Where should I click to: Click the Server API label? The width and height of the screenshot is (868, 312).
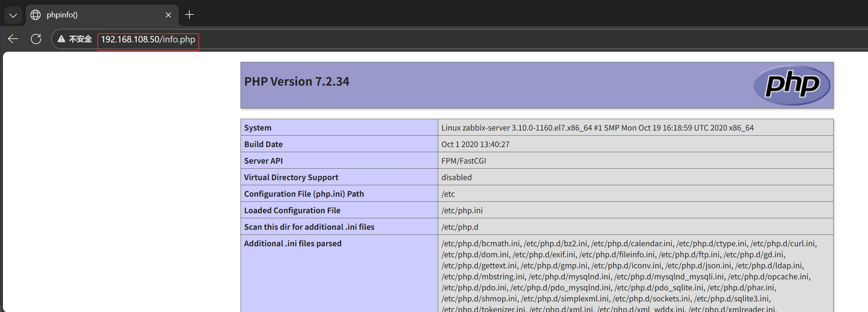(263, 161)
